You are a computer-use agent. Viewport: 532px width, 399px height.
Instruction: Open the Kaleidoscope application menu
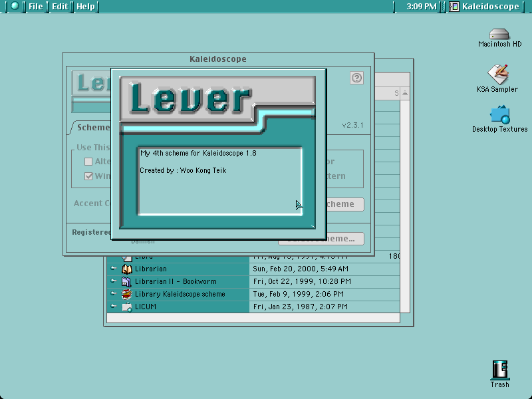click(485, 7)
